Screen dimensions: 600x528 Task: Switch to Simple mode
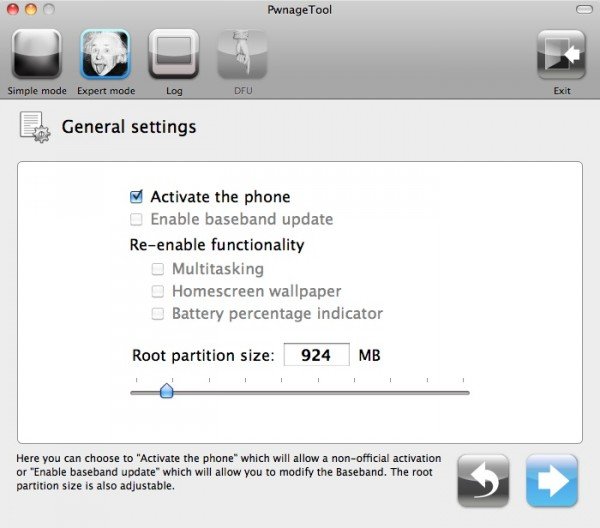[x=37, y=54]
